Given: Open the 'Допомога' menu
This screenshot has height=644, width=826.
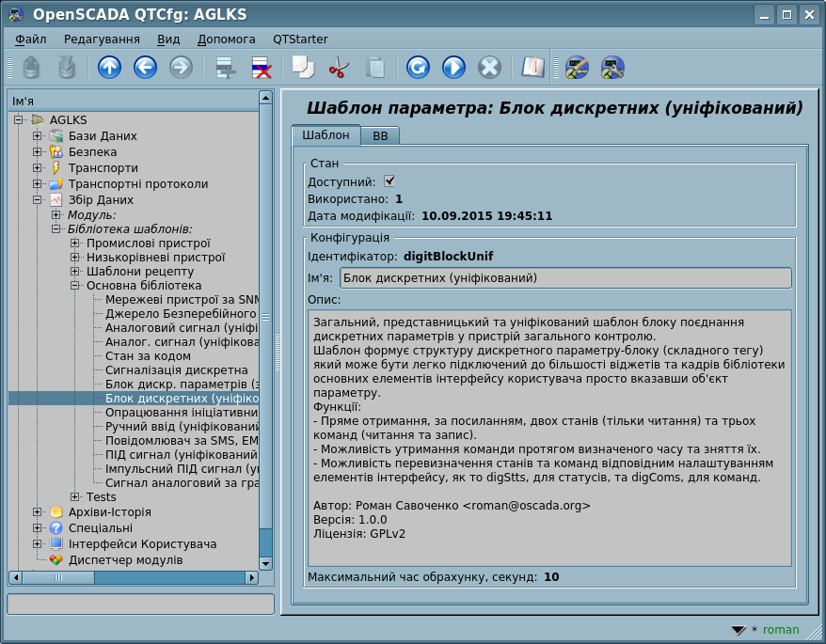Looking at the screenshot, I should pos(226,39).
